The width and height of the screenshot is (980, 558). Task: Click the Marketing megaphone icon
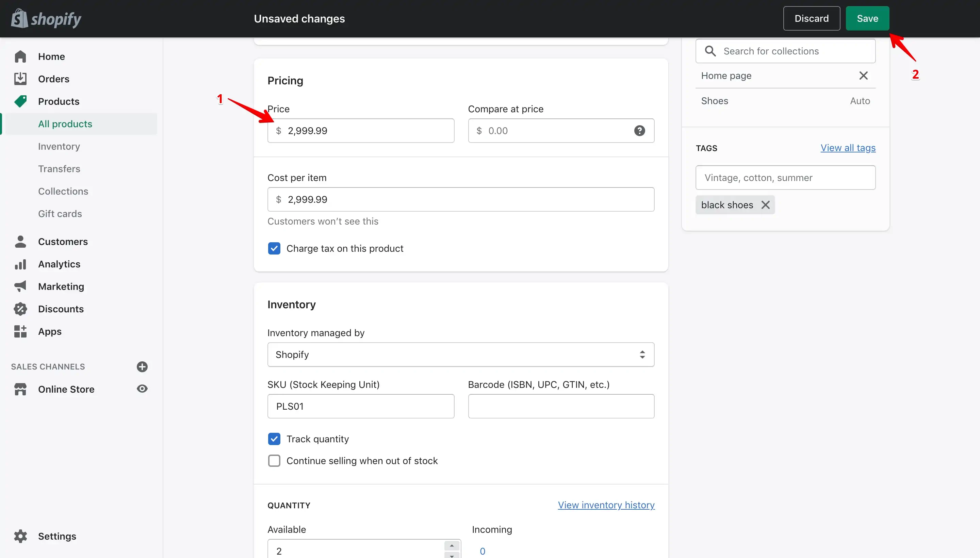coord(20,286)
